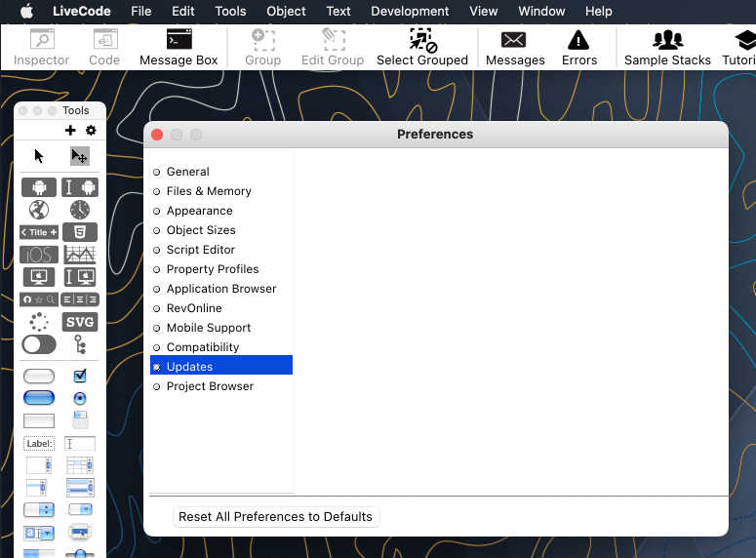Open the Inspector from the toolbar
Screen dimensions: 756x558
point(42,47)
